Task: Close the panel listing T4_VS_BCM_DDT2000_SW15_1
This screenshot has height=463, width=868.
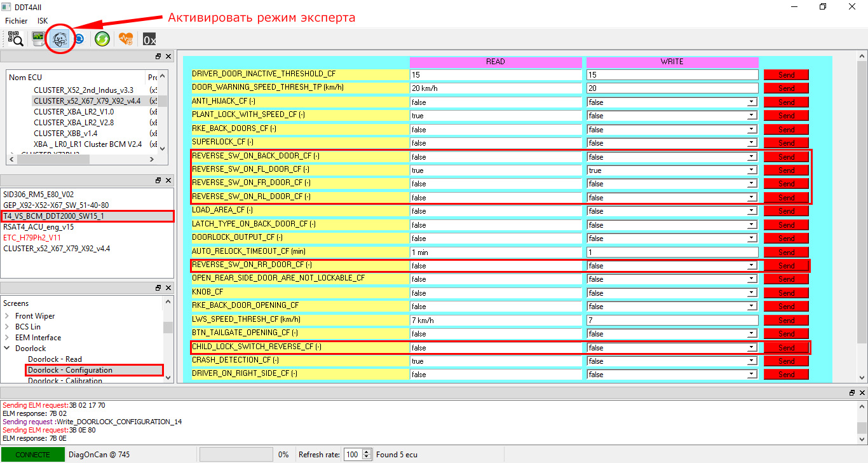Action: click(x=168, y=181)
